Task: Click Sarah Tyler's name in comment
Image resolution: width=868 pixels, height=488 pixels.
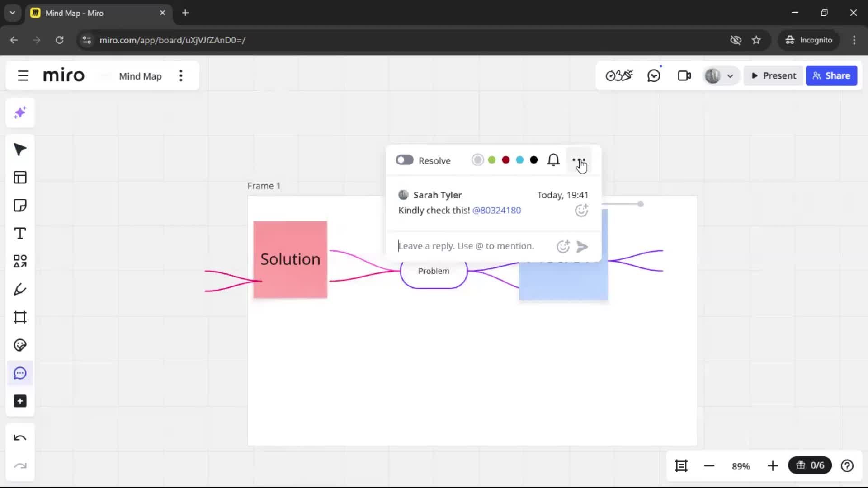Action: (437, 195)
